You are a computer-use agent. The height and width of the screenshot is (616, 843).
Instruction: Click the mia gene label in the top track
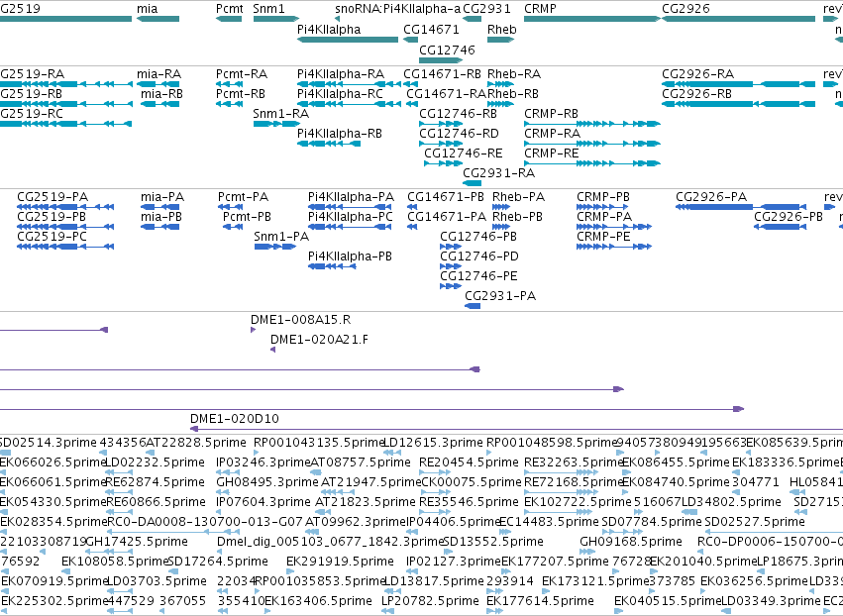(148, 9)
